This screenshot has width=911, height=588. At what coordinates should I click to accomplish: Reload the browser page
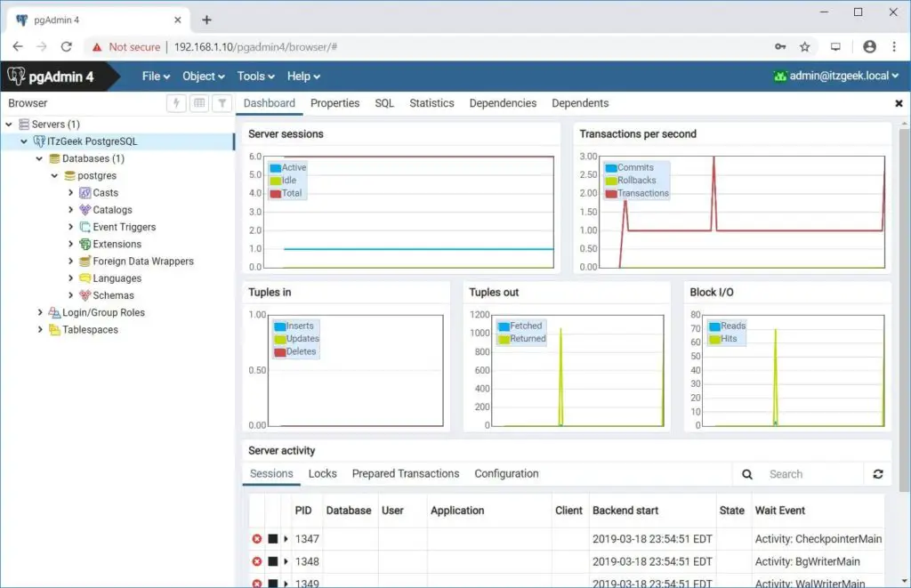coord(66,46)
